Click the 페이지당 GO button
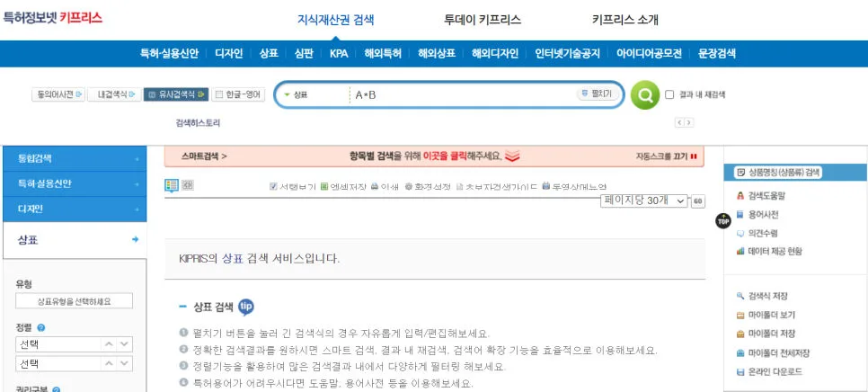This screenshot has height=392, width=868. coord(697,201)
